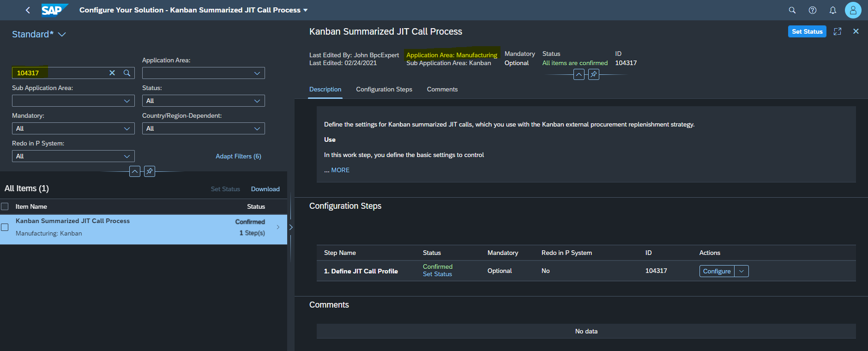This screenshot has width=868, height=351.
Task: Click the Step Name column header
Action: click(340, 253)
